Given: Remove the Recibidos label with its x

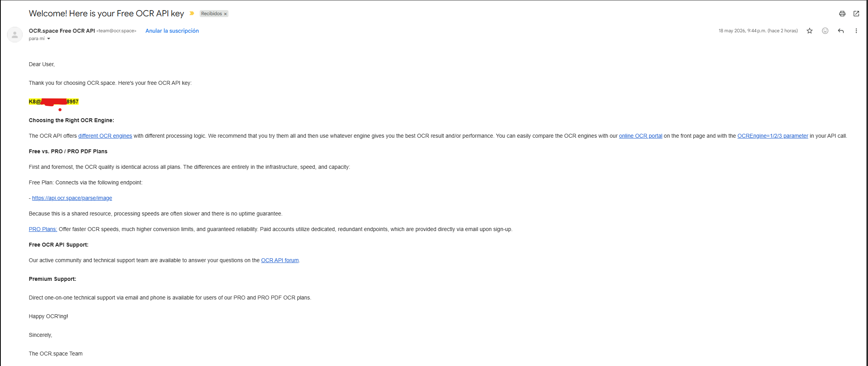Looking at the screenshot, I should [x=225, y=14].
